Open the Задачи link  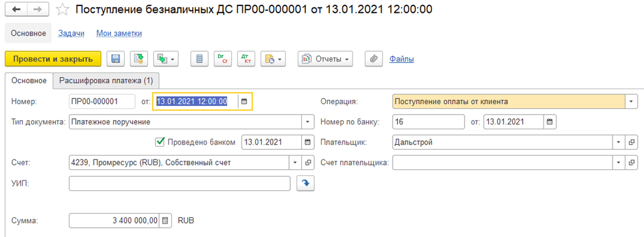pos(71,33)
